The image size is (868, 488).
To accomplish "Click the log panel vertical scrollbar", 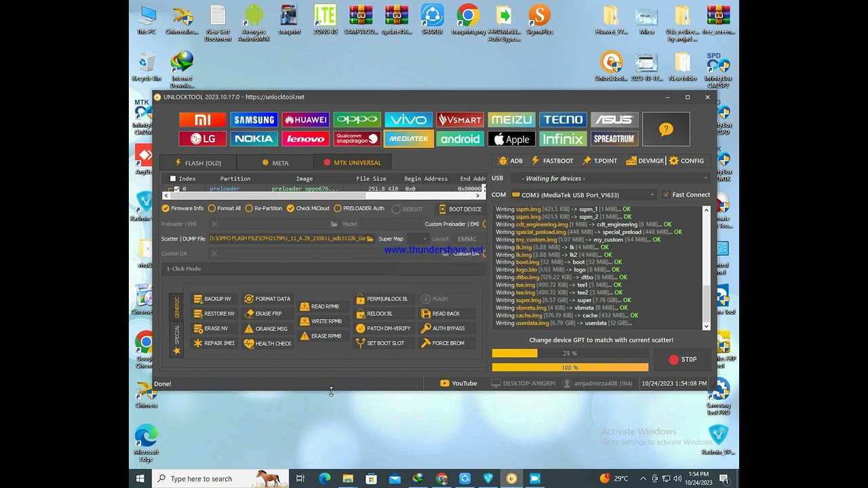I will click(x=706, y=268).
